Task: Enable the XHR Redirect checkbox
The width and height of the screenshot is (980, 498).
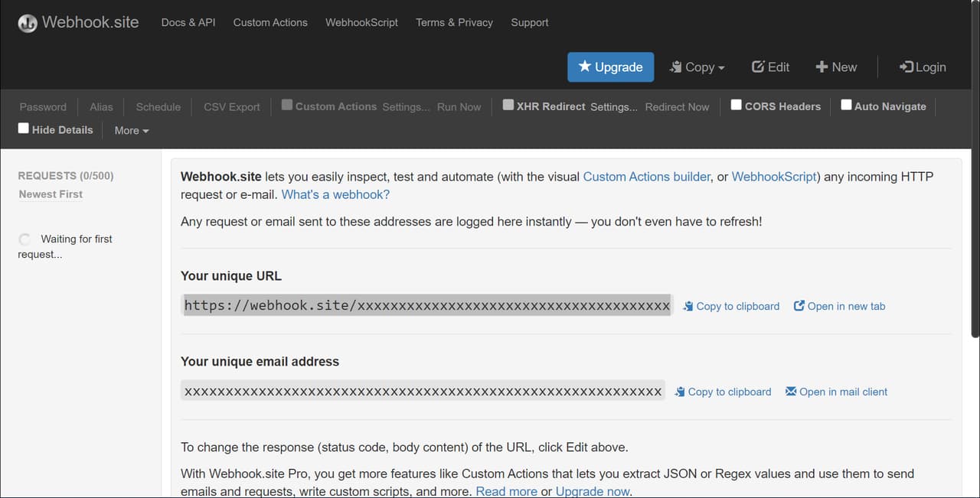Action: [x=508, y=105]
